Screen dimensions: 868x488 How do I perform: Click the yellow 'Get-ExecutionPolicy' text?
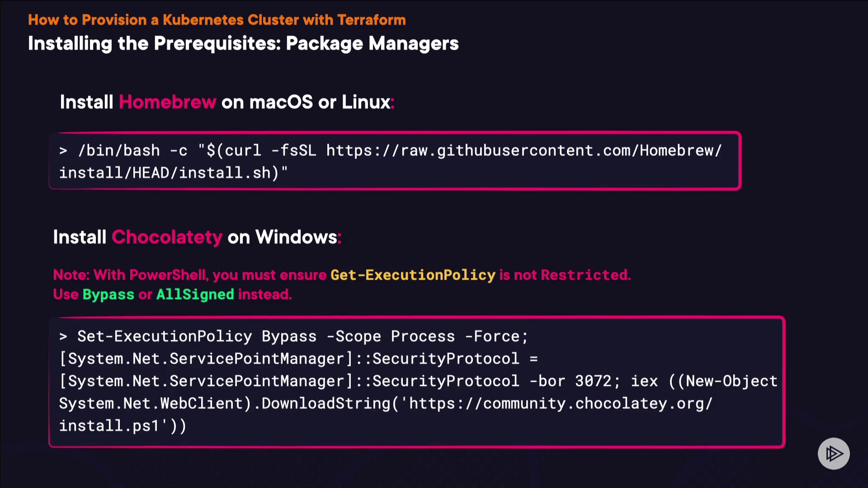[413, 275]
